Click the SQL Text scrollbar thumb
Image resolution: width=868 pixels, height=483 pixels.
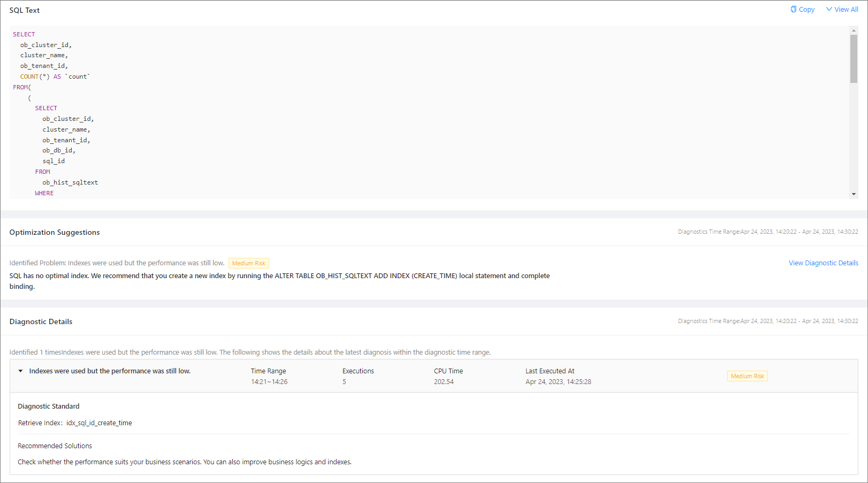(854, 59)
